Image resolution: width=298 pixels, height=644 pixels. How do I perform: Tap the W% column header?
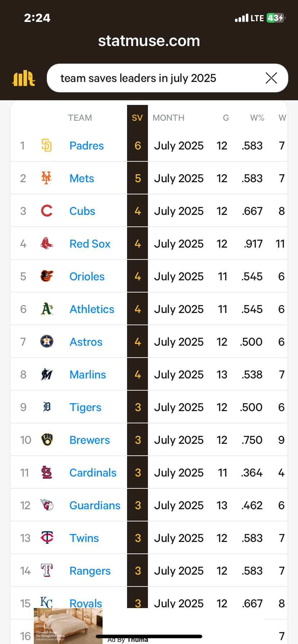tap(257, 118)
